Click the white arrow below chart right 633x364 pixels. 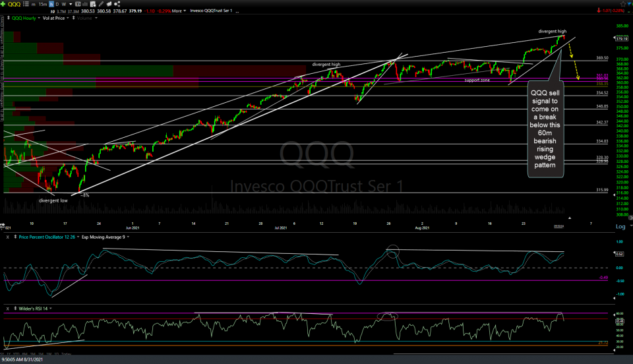pos(570,218)
